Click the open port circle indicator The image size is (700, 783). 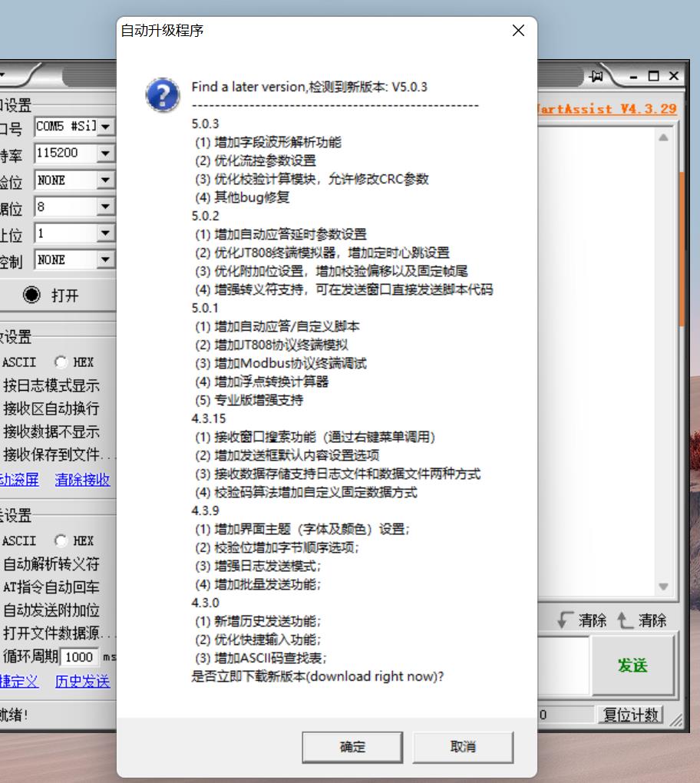pyautogui.click(x=31, y=295)
